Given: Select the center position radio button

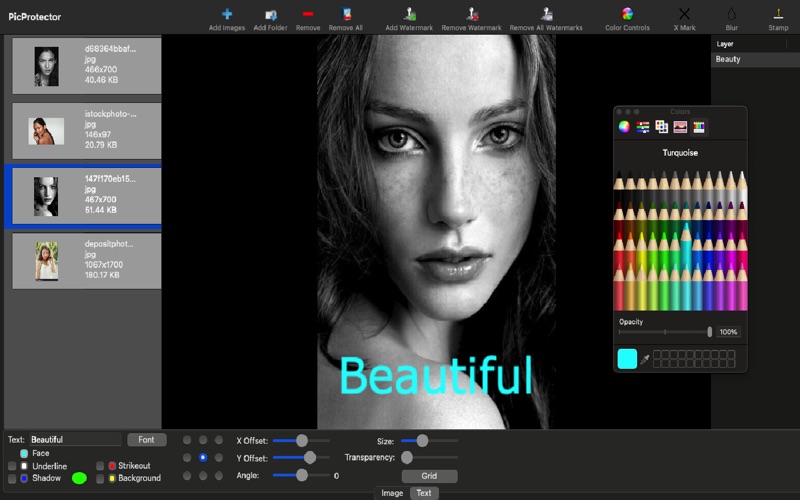Looking at the screenshot, I should point(203,458).
